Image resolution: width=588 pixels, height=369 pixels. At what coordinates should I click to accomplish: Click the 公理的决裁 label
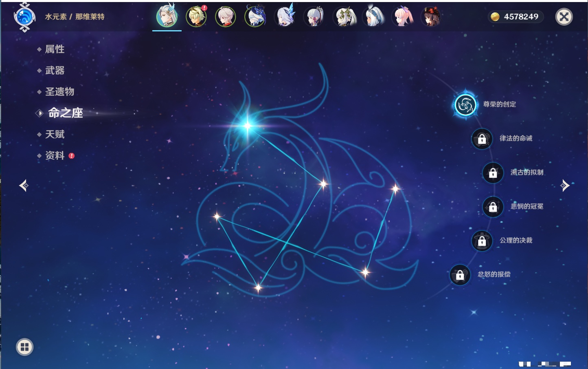[x=516, y=241]
